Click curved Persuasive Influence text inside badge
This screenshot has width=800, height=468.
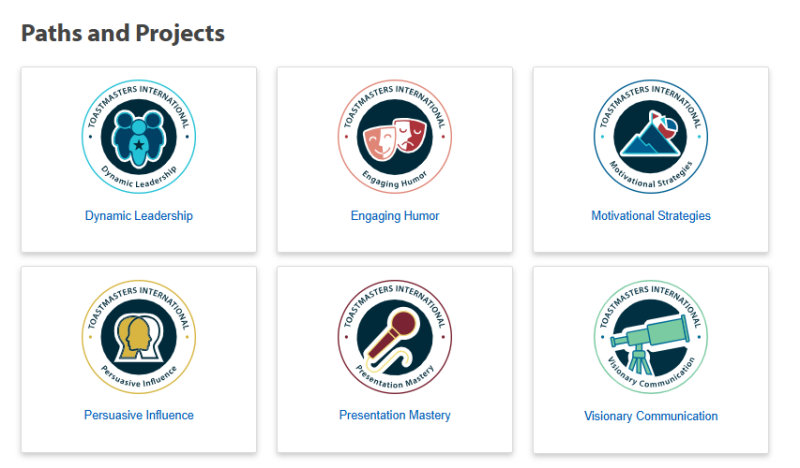139,378
